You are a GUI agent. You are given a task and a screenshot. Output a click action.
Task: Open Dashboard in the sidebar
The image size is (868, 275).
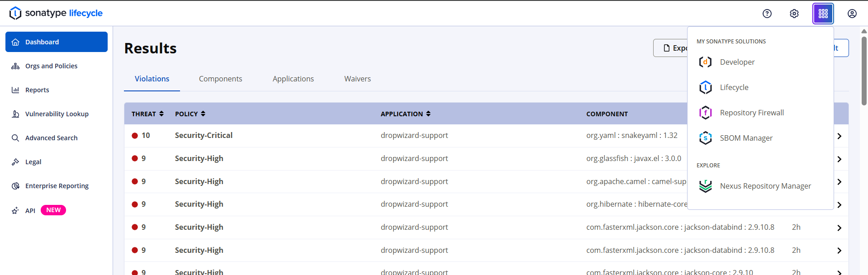(57, 42)
